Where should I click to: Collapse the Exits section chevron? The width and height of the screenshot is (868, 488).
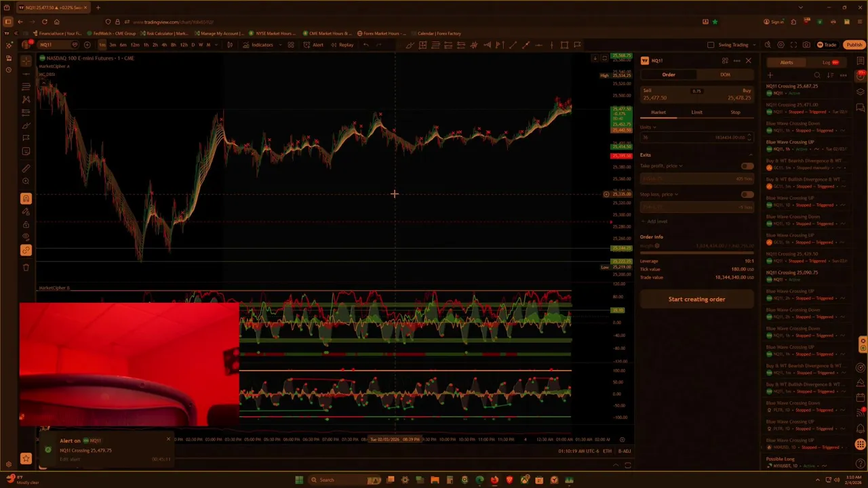click(x=751, y=155)
